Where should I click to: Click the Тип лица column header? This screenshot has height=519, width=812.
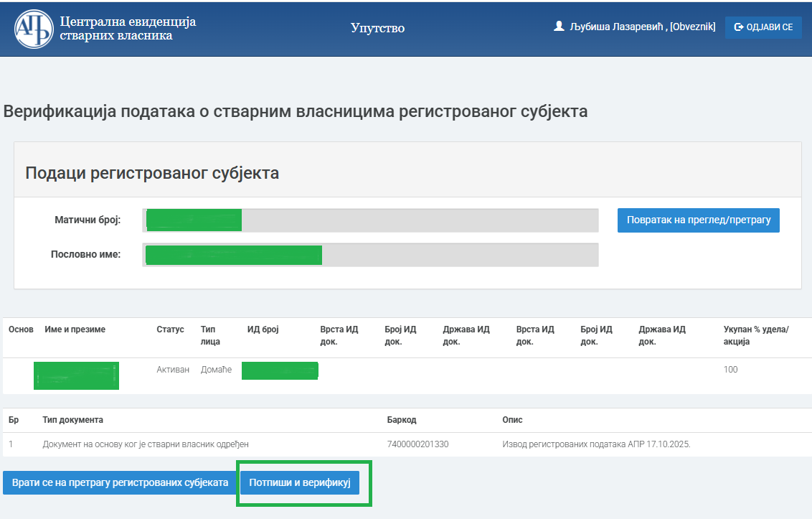[x=210, y=335]
